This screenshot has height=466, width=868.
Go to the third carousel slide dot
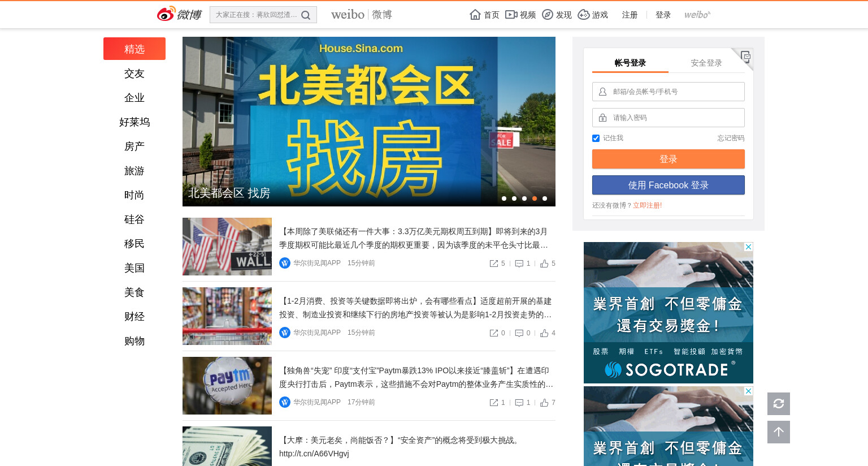[524, 199]
